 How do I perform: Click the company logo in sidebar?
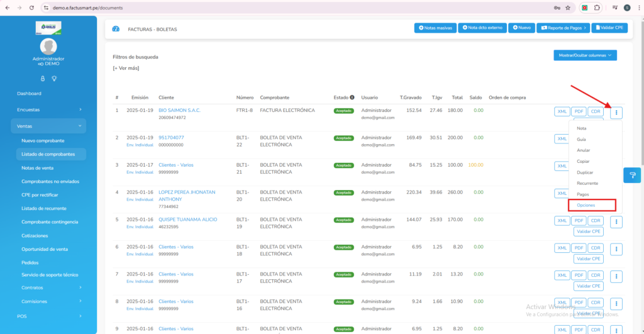click(x=48, y=28)
